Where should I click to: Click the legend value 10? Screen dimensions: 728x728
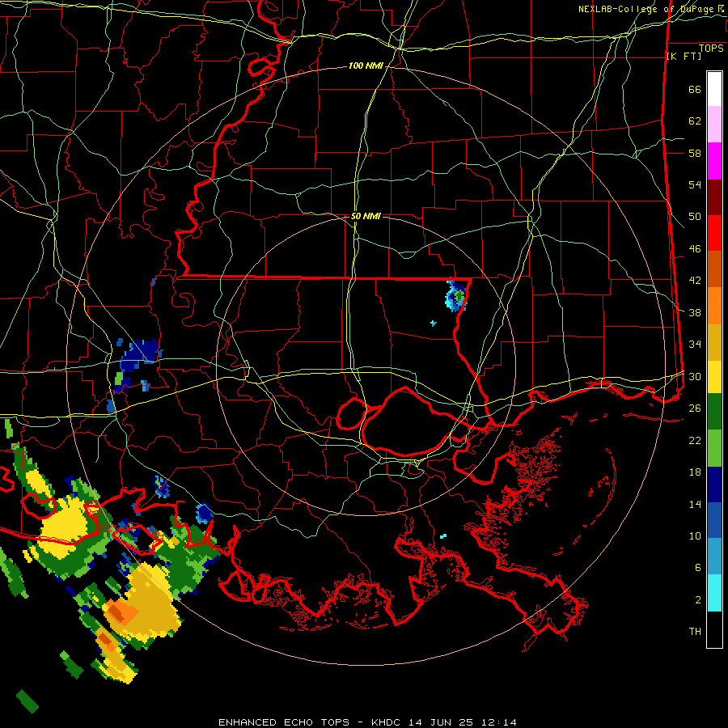695,535
